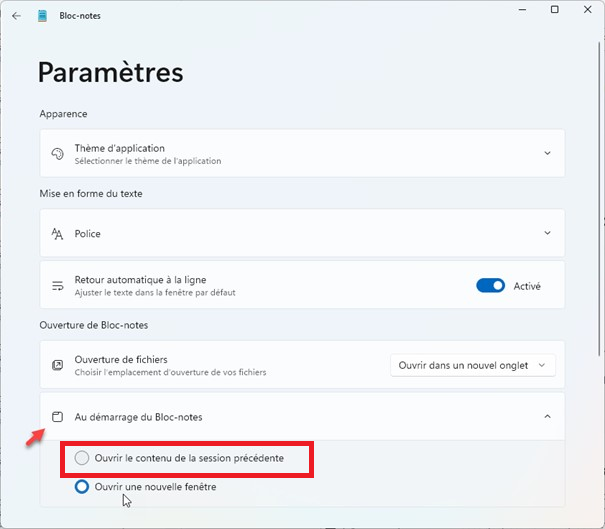Click the Sélectionner le thème de l'application text
This screenshot has width=605, height=529.
click(148, 161)
